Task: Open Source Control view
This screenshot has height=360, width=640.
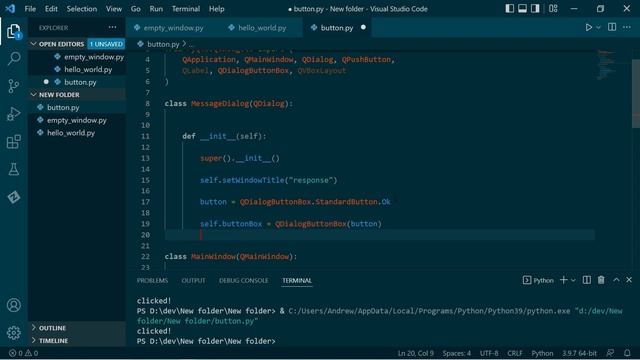Action: [13, 86]
